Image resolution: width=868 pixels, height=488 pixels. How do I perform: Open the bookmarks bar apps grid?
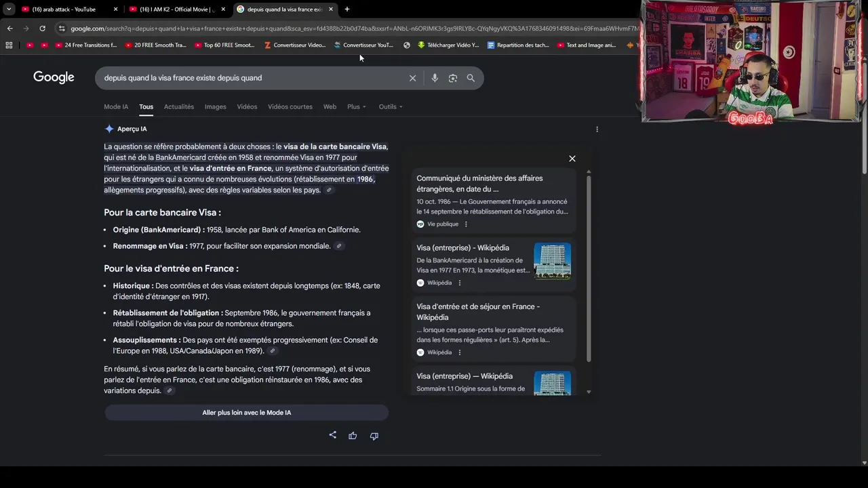[9, 45]
